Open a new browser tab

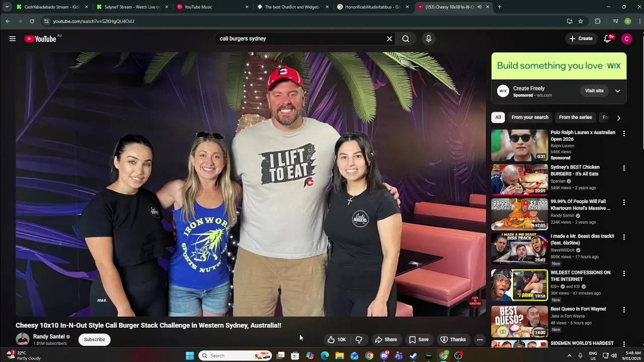pos(500,7)
